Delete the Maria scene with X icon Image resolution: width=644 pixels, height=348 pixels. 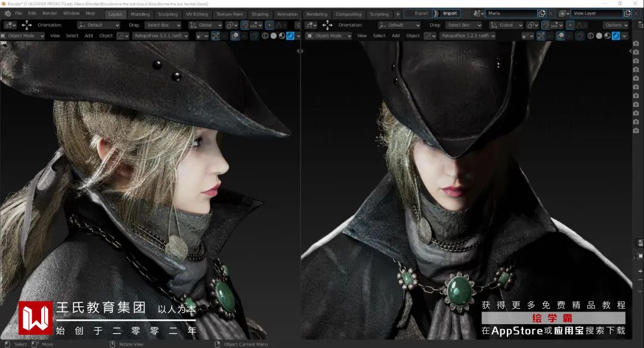pyautogui.click(x=551, y=14)
